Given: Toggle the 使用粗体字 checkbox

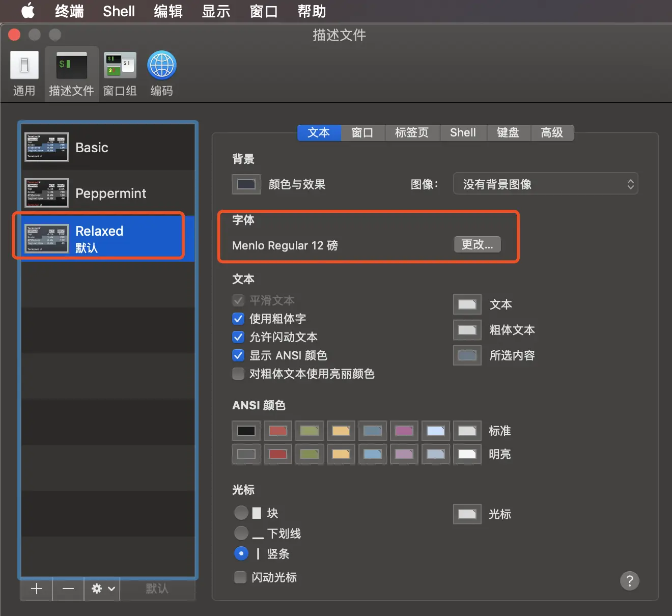Looking at the screenshot, I should [238, 319].
